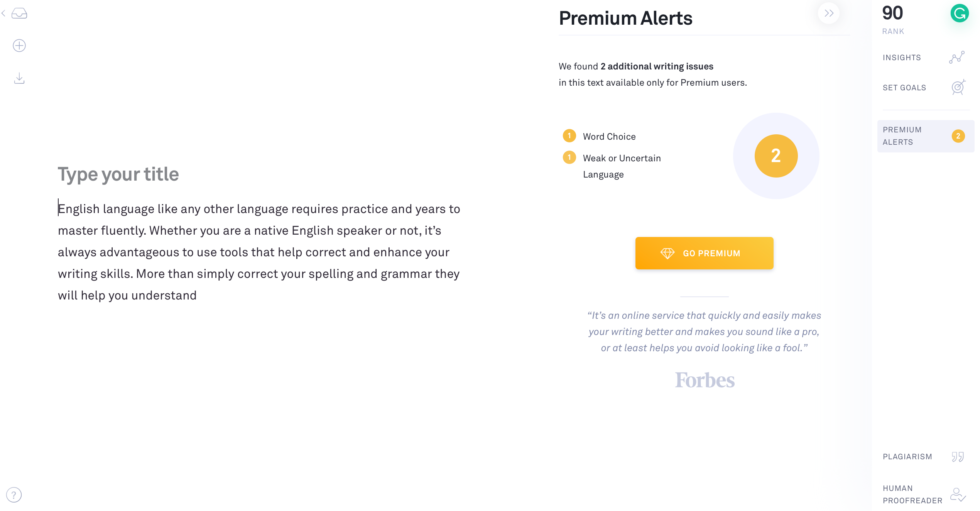Click the Human Proofreader person icon
This screenshot has height=511, width=980.
coord(958,494)
